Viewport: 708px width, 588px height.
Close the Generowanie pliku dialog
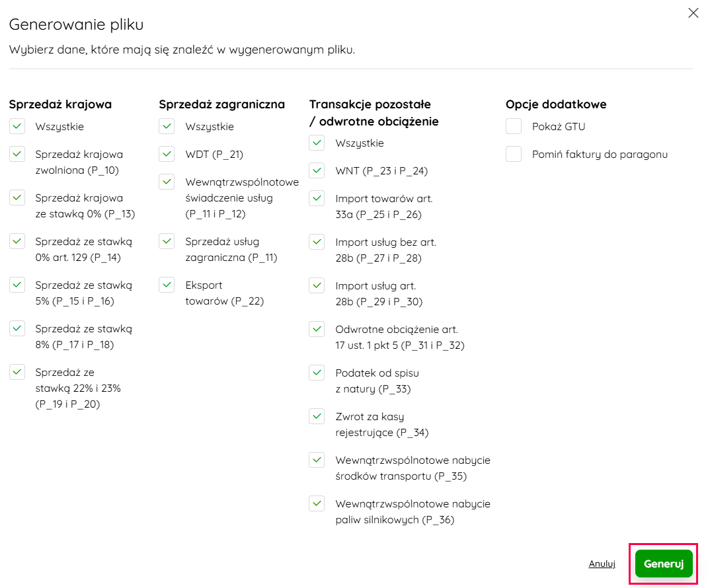point(693,13)
